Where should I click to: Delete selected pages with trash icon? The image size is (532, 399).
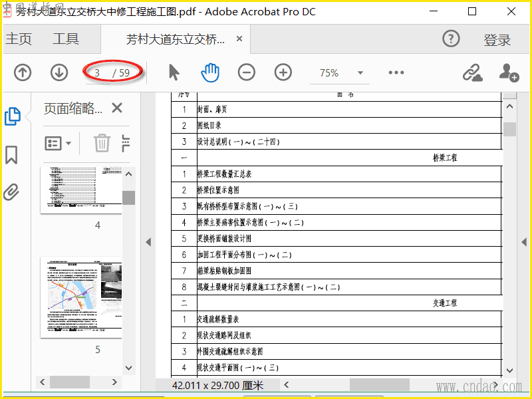tap(102, 143)
